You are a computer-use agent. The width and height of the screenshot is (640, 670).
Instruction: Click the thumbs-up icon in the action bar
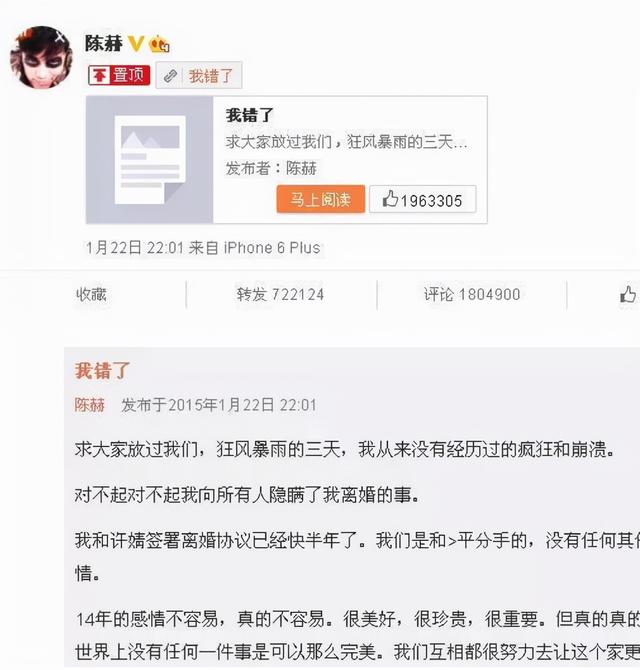[x=627, y=294]
